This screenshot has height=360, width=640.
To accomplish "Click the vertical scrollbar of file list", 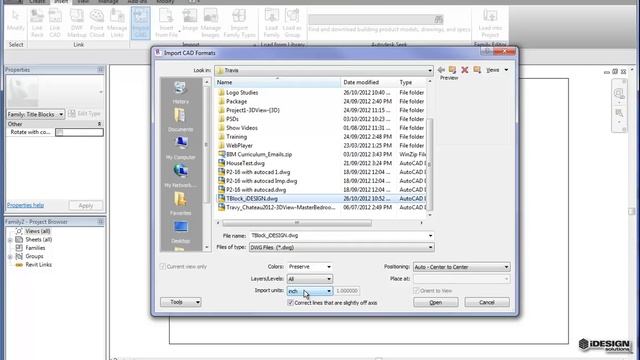I will 429,163.
